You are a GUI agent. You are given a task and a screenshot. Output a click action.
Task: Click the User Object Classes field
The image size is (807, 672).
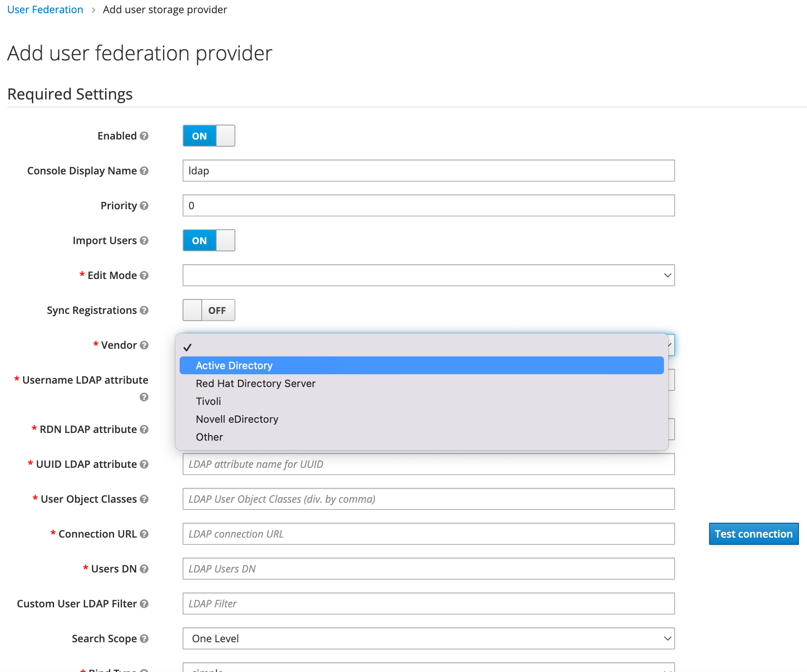tap(429, 499)
